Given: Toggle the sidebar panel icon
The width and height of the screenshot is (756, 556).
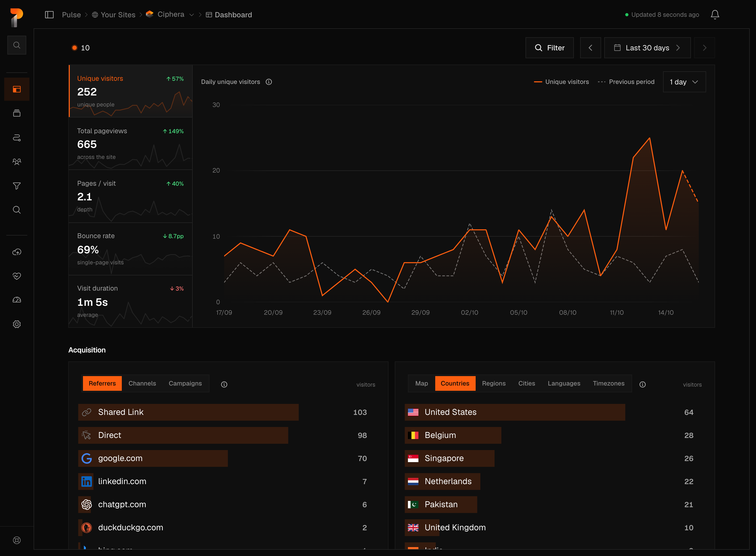Looking at the screenshot, I should (49, 15).
